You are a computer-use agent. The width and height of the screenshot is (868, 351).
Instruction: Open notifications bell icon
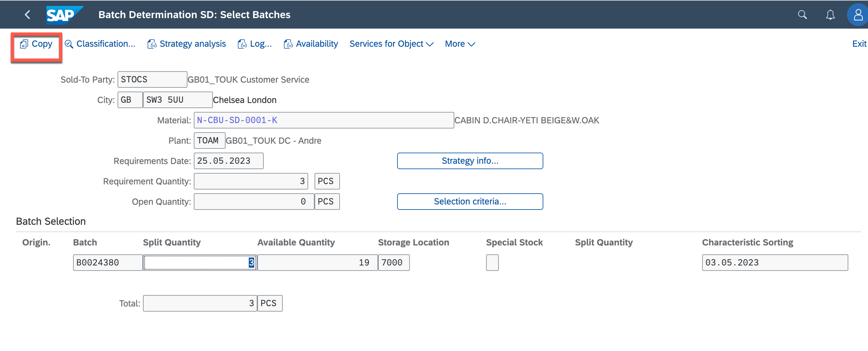pos(830,15)
